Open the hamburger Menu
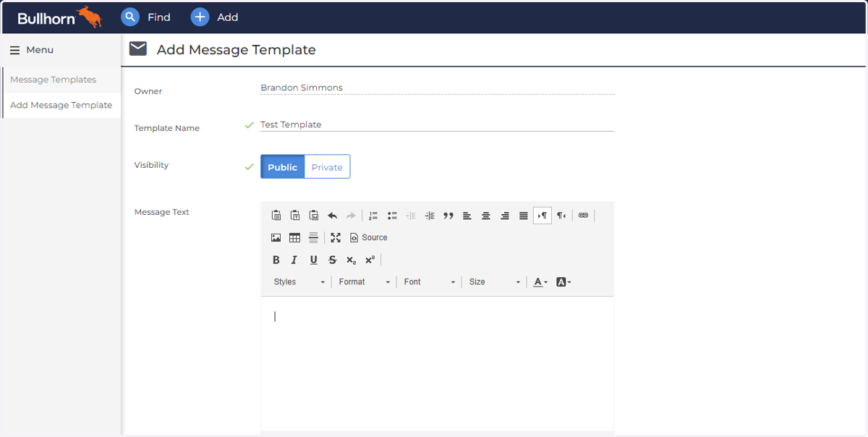Screen dimensions: 868x437 32,50
